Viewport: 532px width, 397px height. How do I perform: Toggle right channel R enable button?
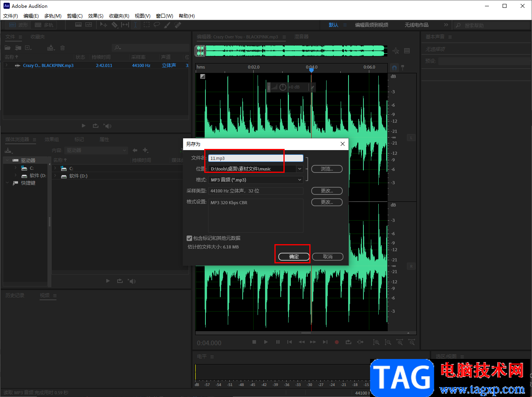(x=411, y=266)
